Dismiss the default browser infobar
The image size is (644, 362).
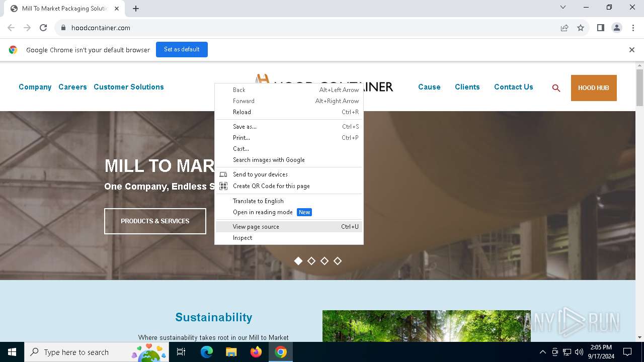[x=632, y=50]
